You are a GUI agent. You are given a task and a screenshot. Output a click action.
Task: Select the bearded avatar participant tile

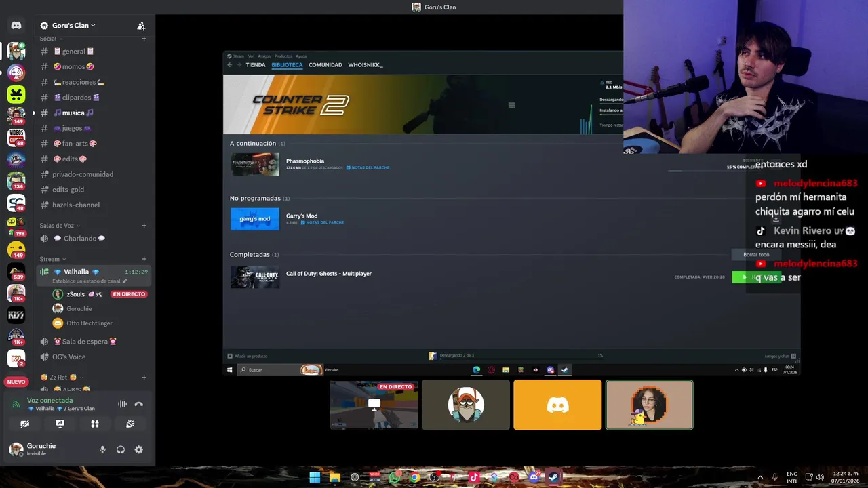pos(466,405)
